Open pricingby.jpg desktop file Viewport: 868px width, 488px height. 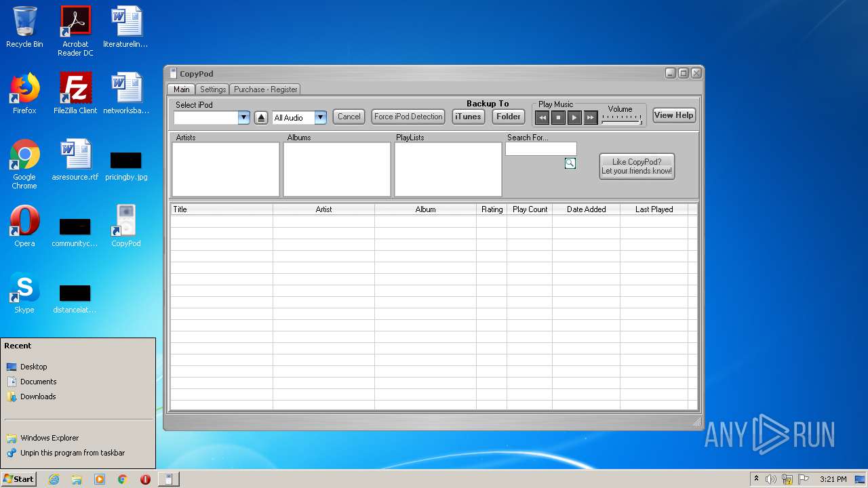point(126,165)
